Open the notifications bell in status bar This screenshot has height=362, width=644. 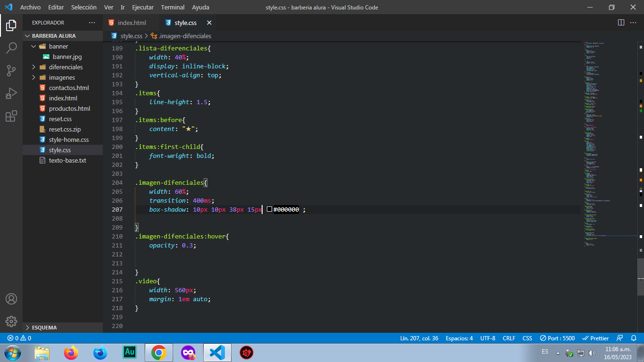[x=635, y=338]
